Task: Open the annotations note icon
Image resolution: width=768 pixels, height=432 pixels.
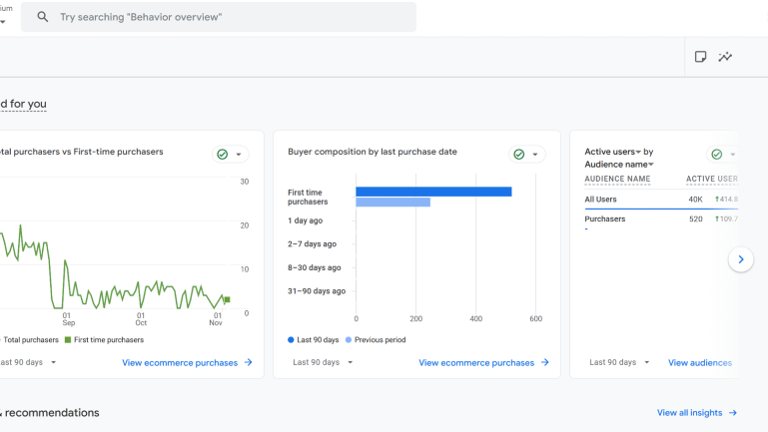Action: click(701, 57)
